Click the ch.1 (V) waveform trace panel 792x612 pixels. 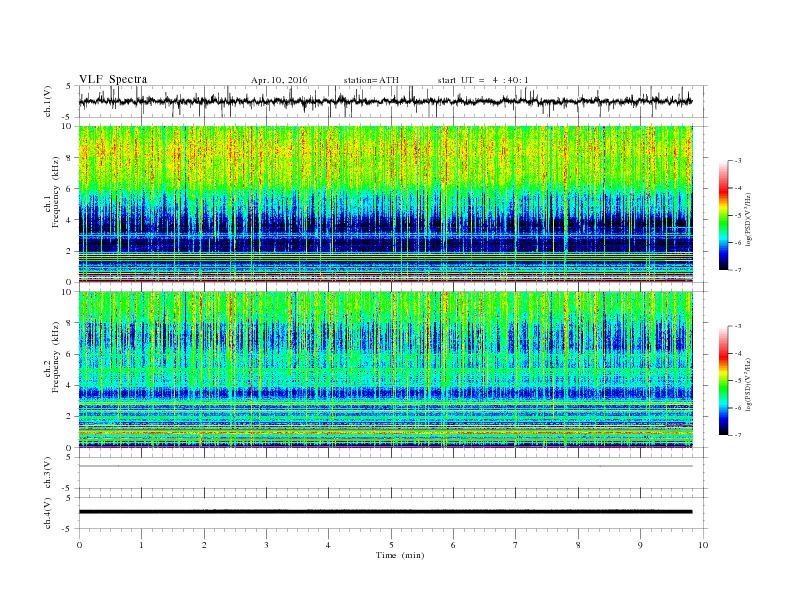pos(393,101)
